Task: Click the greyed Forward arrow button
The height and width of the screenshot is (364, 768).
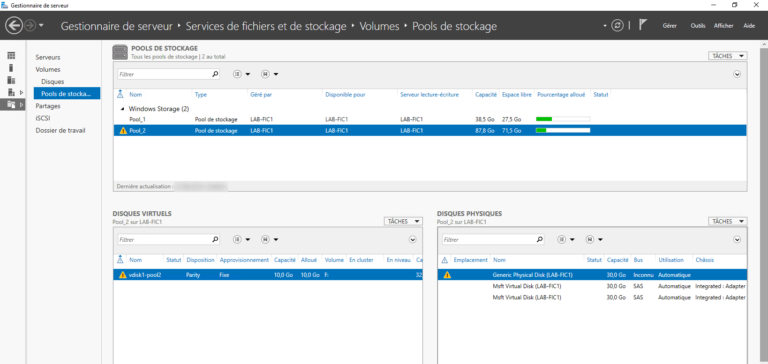Action: pyautogui.click(x=30, y=25)
